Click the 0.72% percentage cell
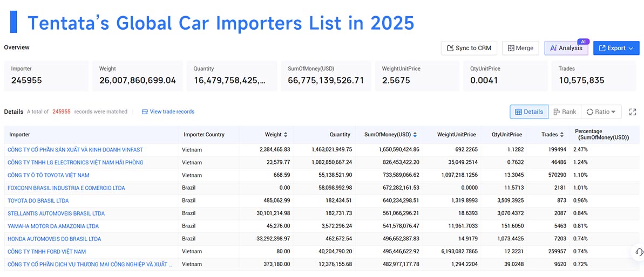 coord(580,264)
